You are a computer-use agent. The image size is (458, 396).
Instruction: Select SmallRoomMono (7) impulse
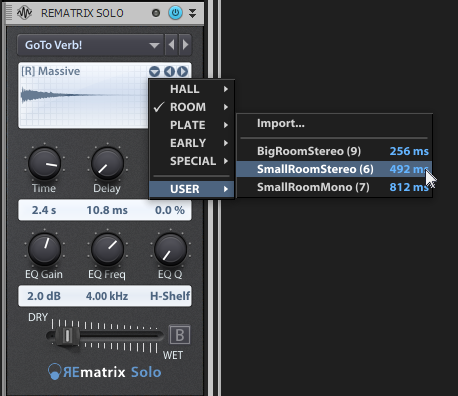tap(334, 187)
